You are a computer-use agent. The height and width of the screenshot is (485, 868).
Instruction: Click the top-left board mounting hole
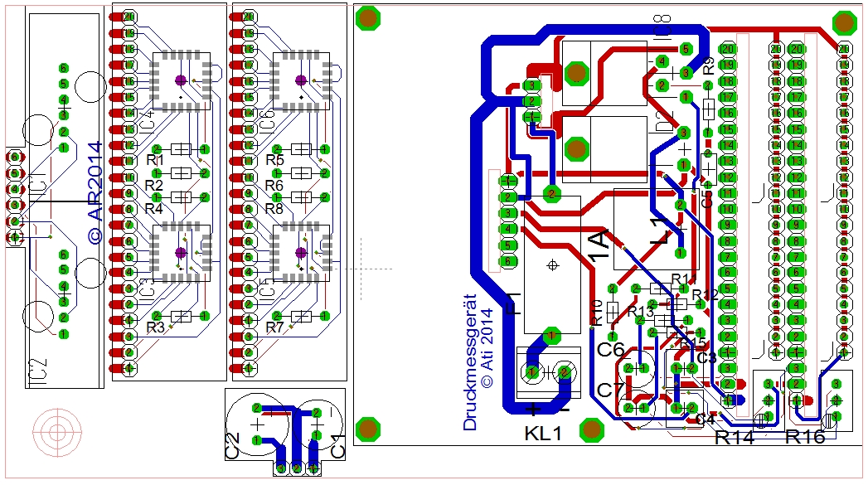[x=368, y=18]
